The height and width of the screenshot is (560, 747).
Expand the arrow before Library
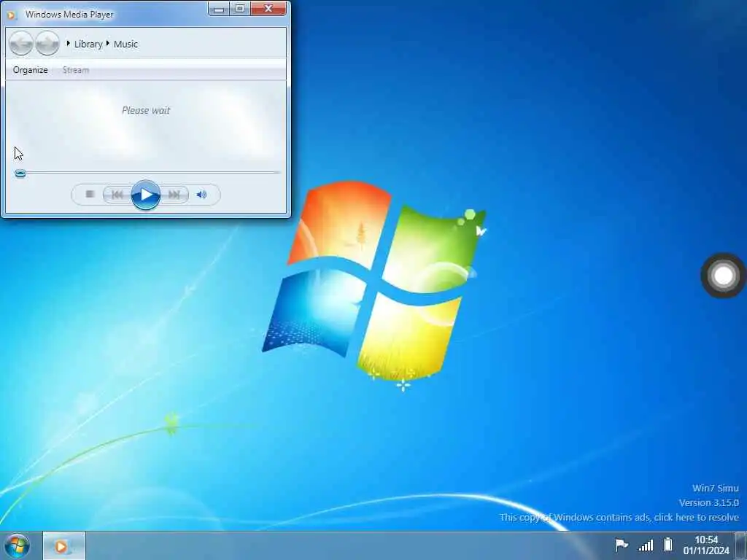click(68, 43)
